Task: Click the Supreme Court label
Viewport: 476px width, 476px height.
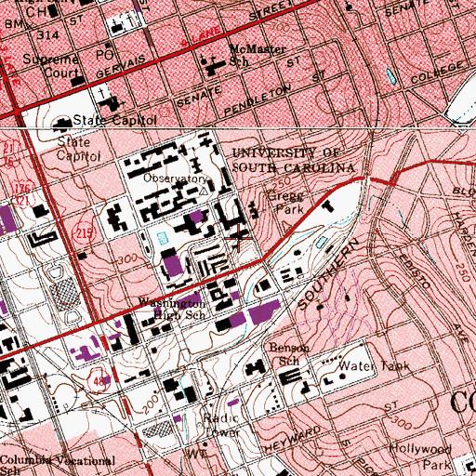Action: point(51,66)
